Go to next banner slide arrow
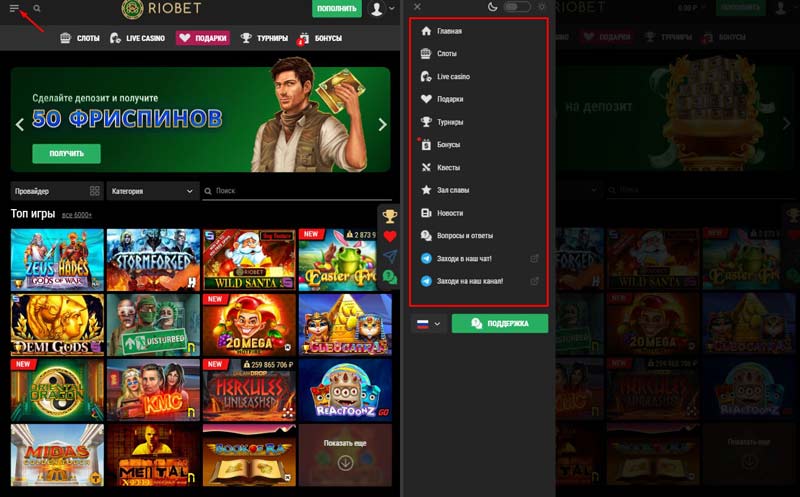Screen dimensions: 800x497 (x=382, y=125)
